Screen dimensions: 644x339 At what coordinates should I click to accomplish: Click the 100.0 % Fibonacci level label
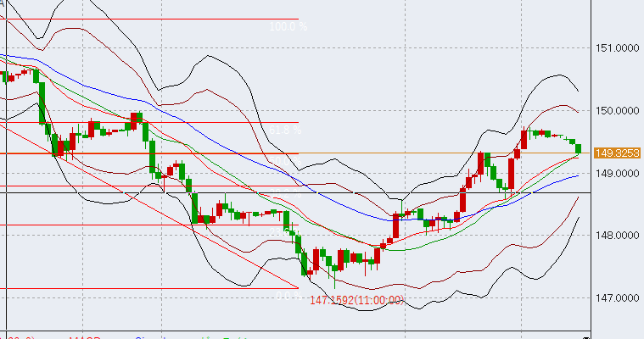(x=288, y=27)
